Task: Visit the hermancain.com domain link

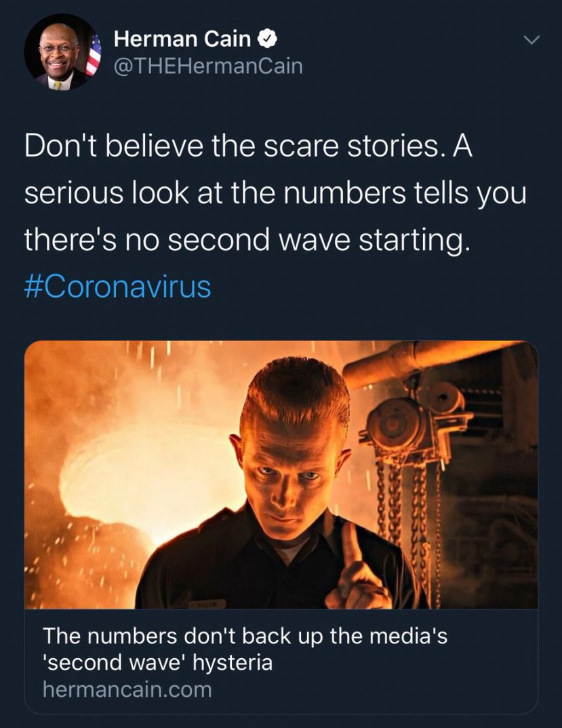Action: [x=127, y=689]
